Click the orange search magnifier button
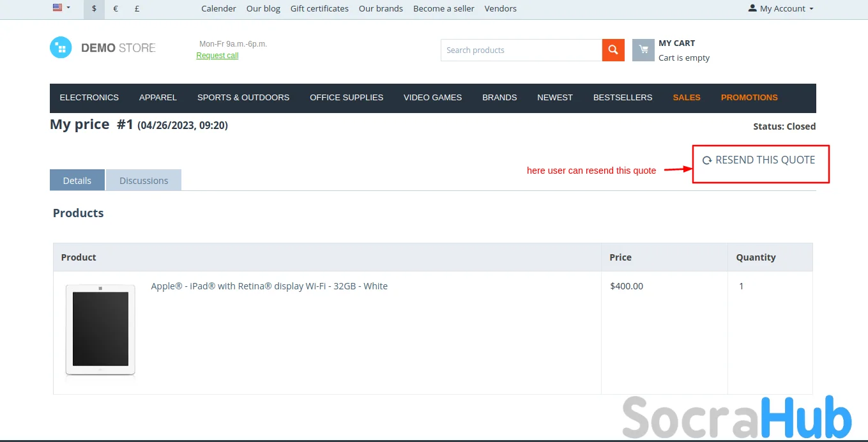 coord(613,50)
